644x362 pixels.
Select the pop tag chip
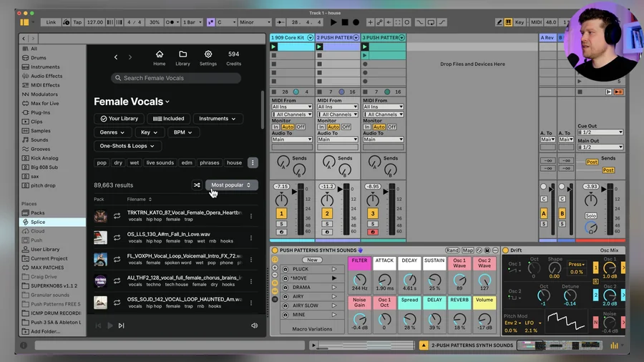(102, 162)
